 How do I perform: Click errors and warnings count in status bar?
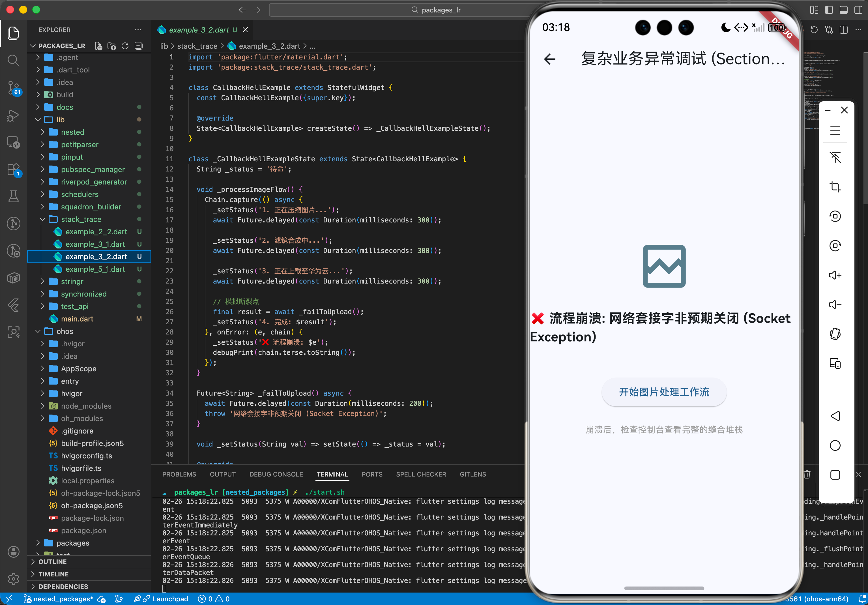[x=214, y=599]
